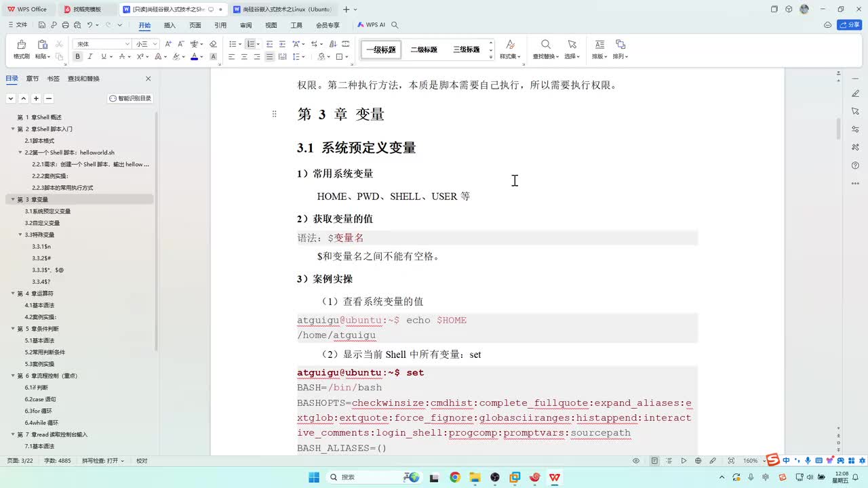The width and height of the screenshot is (868, 488).
Task: Toggle align left paragraph button
Action: coord(231,57)
